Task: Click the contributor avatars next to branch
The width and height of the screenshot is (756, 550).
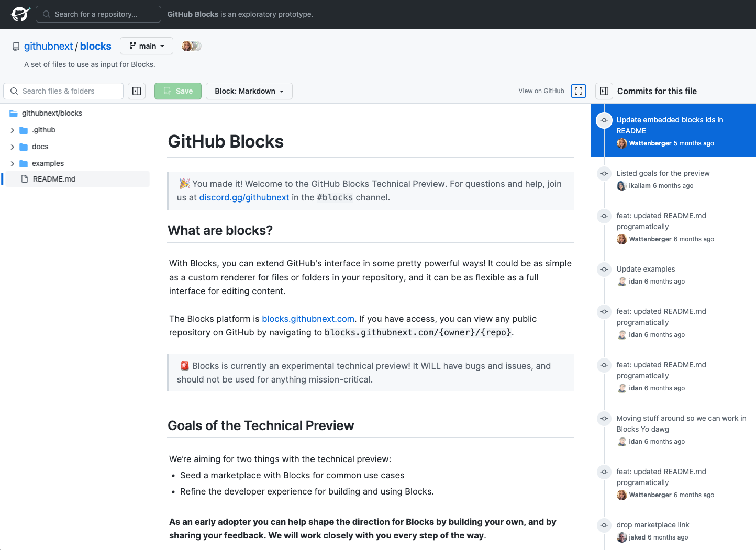Action: click(x=191, y=46)
